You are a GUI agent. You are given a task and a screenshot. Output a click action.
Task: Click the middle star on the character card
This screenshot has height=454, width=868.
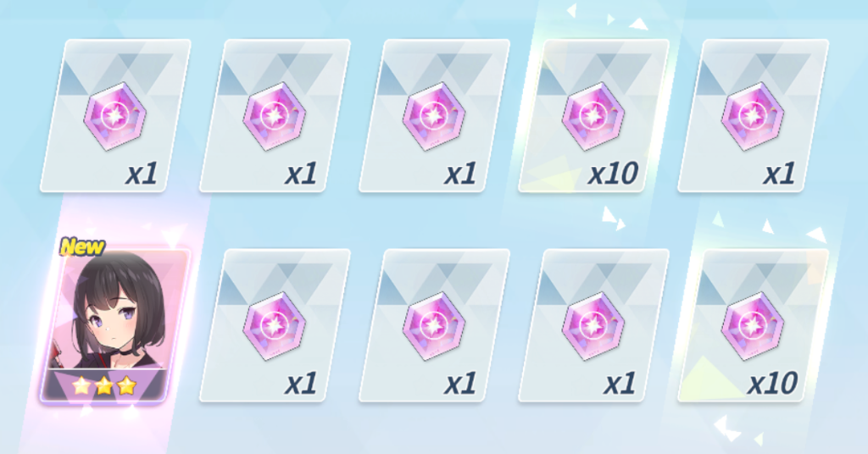pos(104,385)
